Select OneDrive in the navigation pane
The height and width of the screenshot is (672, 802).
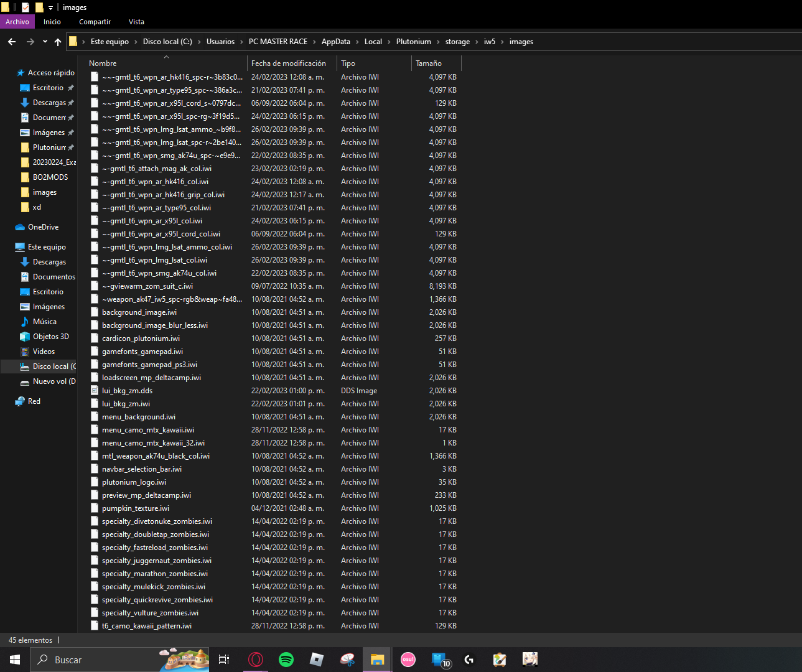tap(37, 227)
